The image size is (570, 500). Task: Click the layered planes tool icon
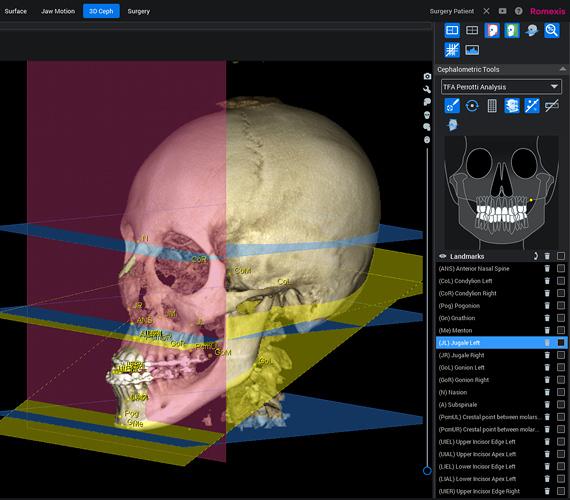tap(512, 106)
